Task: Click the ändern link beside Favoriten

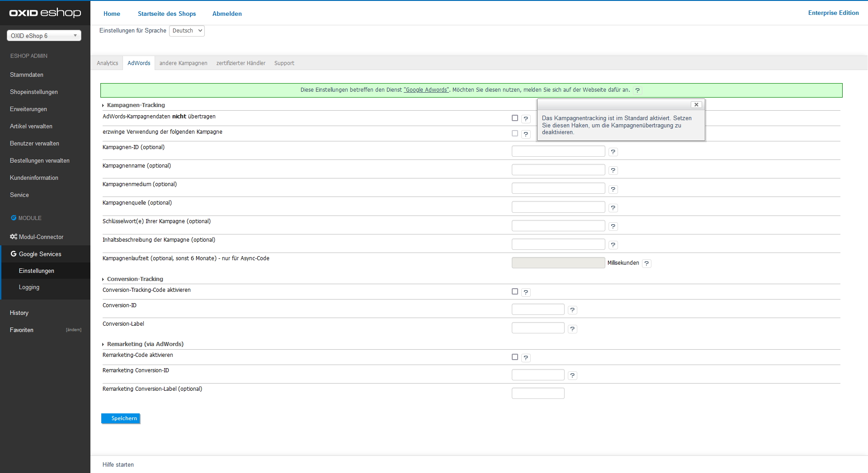Action: click(74, 330)
